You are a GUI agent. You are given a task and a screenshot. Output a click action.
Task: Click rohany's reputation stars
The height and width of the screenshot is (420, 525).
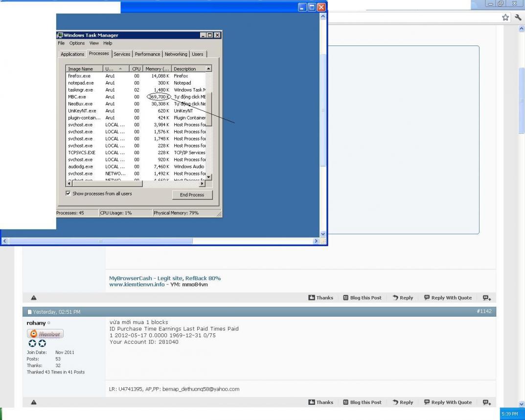pyautogui.click(x=37, y=343)
